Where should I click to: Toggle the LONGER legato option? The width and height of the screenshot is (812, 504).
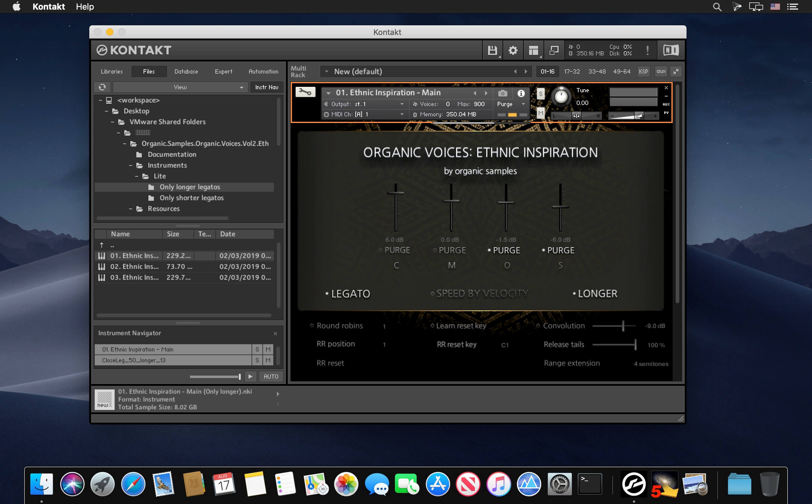click(595, 293)
